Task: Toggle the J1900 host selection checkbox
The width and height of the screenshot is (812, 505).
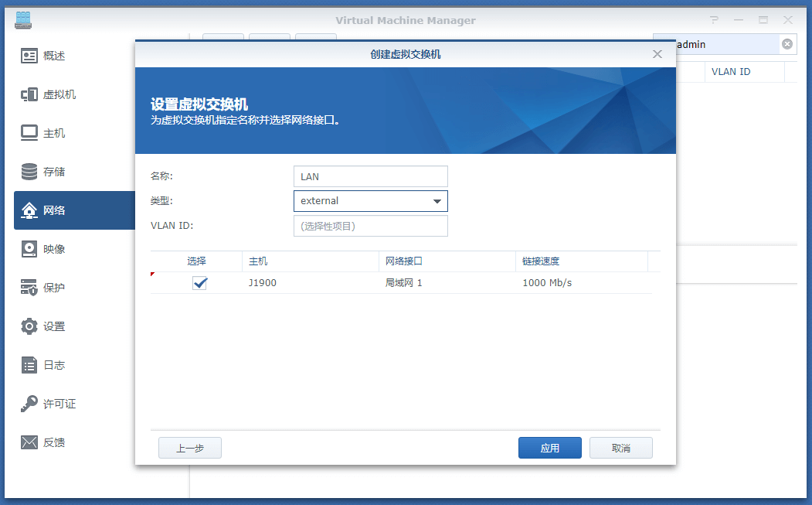Action: pyautogui.click(x=200, y=282)
